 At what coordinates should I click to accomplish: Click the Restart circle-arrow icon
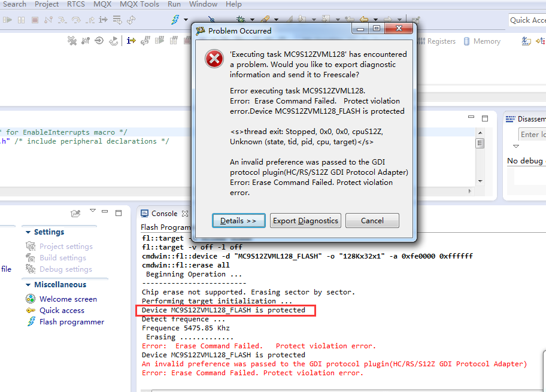click(99, 41)
